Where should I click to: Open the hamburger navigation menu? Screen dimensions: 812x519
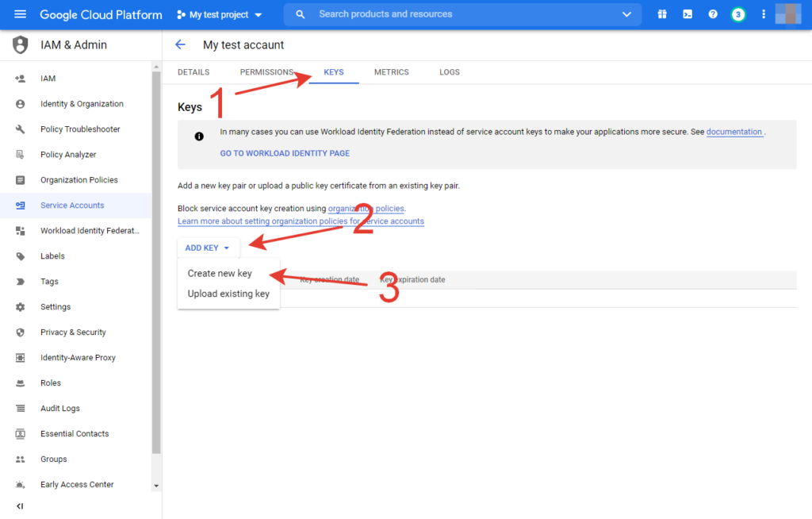pyautogui.click(x=21, y=14)
